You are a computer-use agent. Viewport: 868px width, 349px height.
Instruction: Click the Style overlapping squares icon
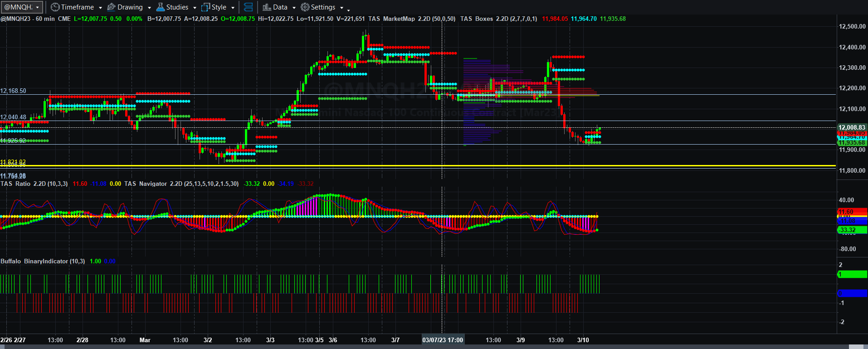205,7
